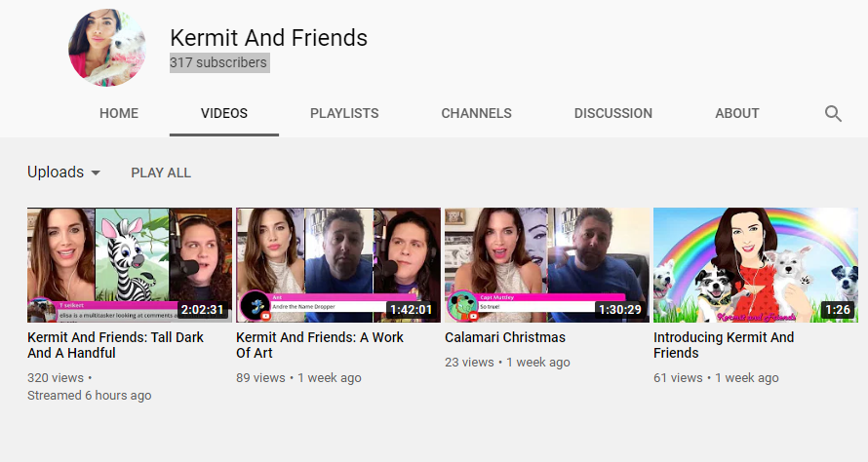The width and height of the screenshot is (868, 462).
Task: Click the channel search magnifier icon
Action: pyautogui.click(x=833, y=113)
